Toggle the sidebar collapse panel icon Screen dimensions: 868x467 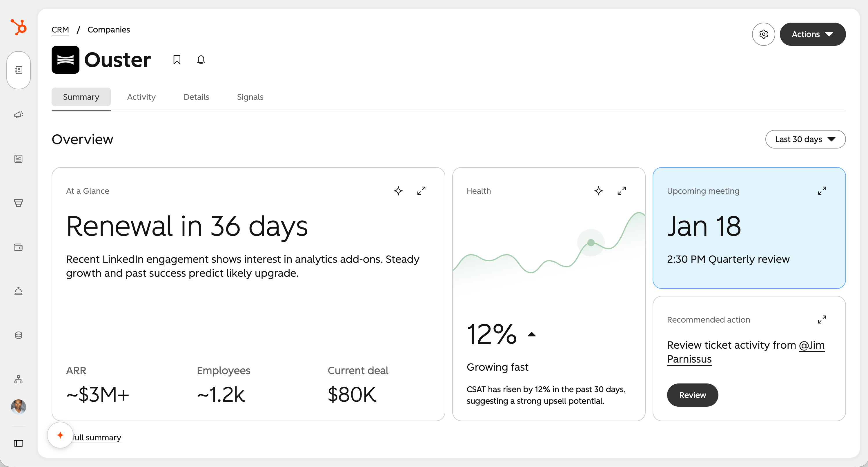tap(19, 444)
